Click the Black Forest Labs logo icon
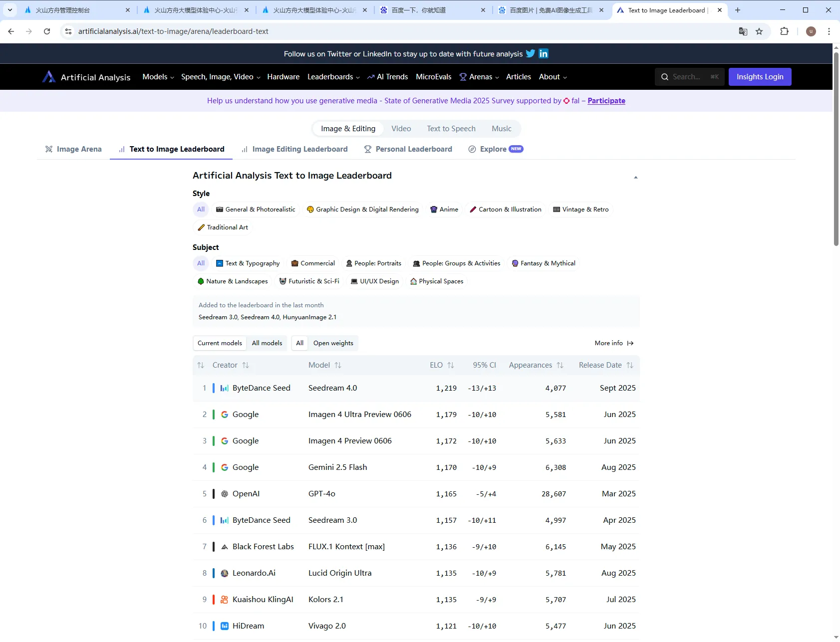Viewport: 840px width, 642px height. point(225,547)
